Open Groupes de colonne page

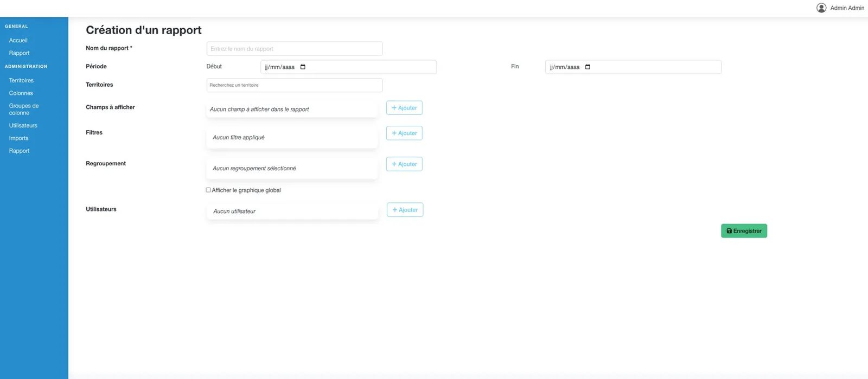(x=24, y=109)
